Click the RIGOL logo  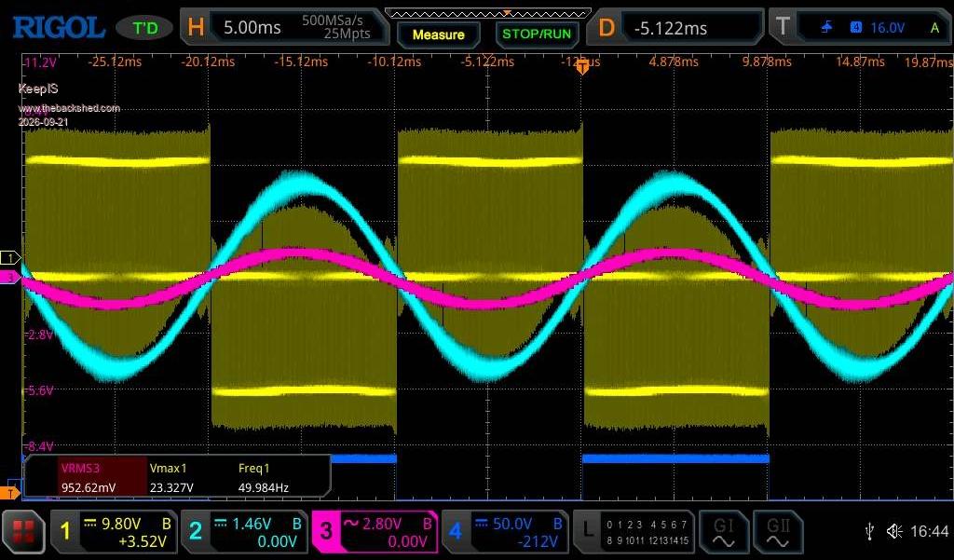(x=59, y=27)
